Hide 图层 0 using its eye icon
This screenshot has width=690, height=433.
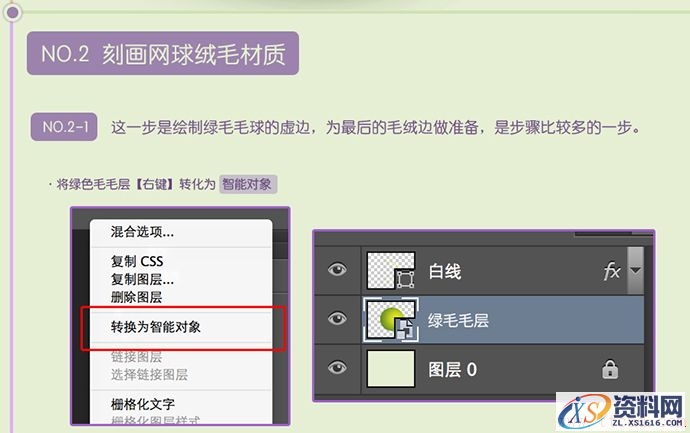(x=337, y=367)
